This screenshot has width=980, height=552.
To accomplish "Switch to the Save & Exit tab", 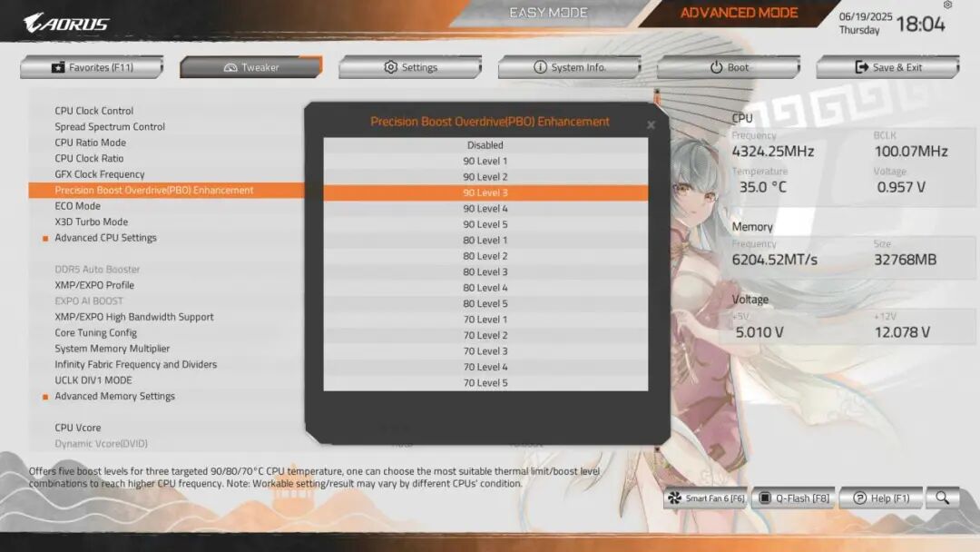I will [x=887, y=66].
